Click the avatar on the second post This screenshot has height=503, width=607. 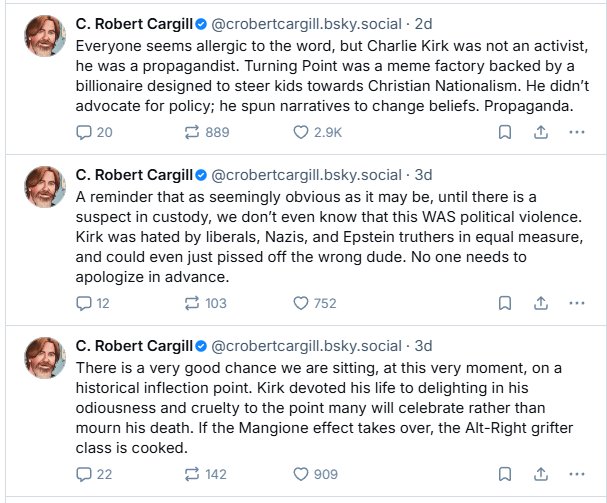(47, 192)
